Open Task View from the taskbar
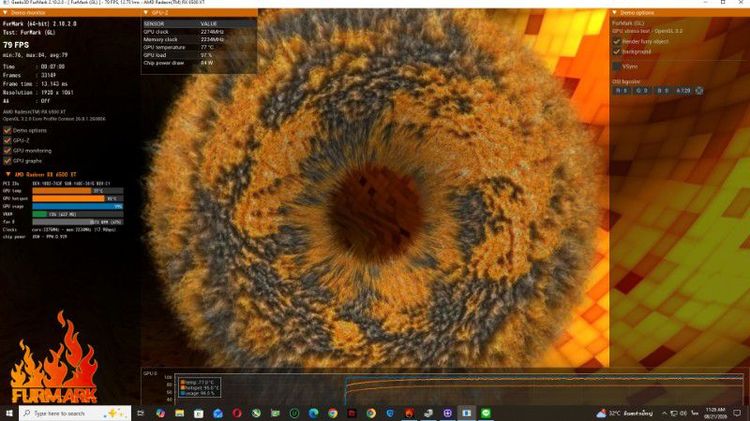This screenshot has height=421, width=750. pos(141,413)
